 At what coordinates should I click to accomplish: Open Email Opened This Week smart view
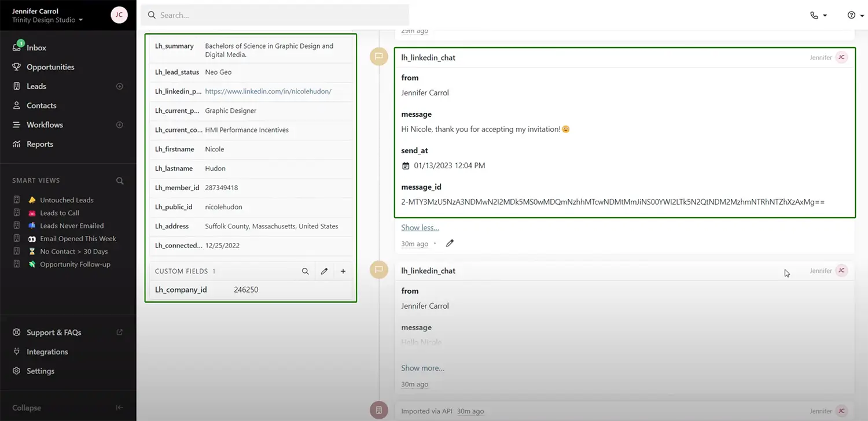click(x=78, y=238)
